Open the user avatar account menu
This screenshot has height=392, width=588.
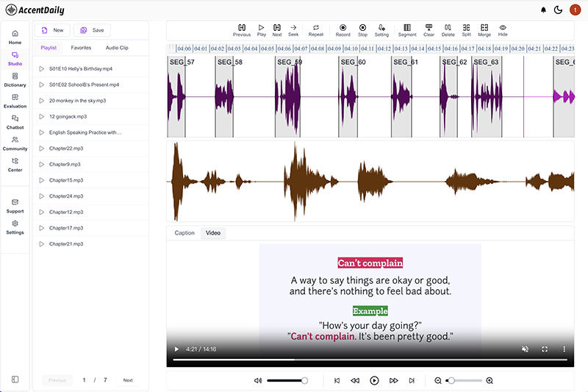576,10
